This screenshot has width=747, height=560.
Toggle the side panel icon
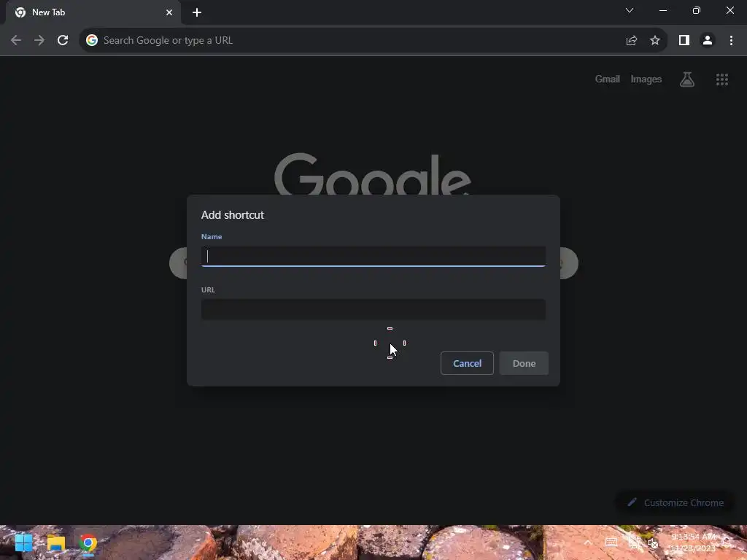pos(684,41)
